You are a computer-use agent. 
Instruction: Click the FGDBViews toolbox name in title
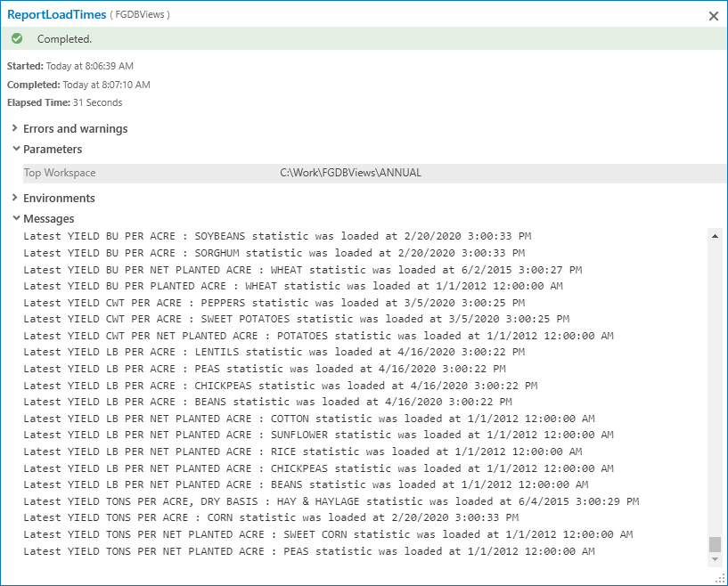pyautogui.click(x=141, y=15)
